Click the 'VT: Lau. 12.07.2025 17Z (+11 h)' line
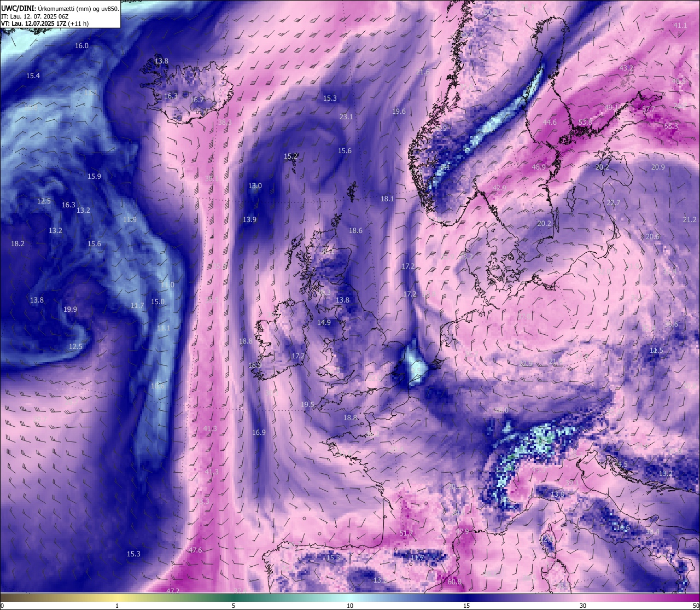700x610 pixels. (45, 24)
